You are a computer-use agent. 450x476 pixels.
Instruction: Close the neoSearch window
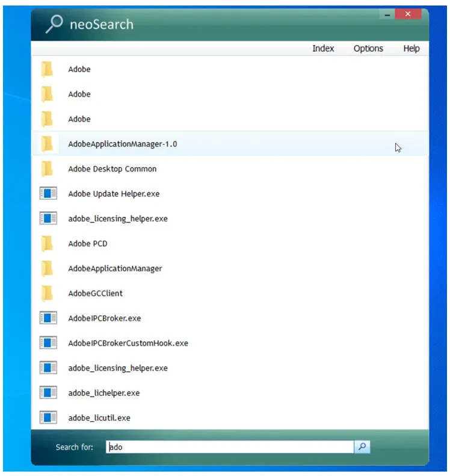(408, 14)
